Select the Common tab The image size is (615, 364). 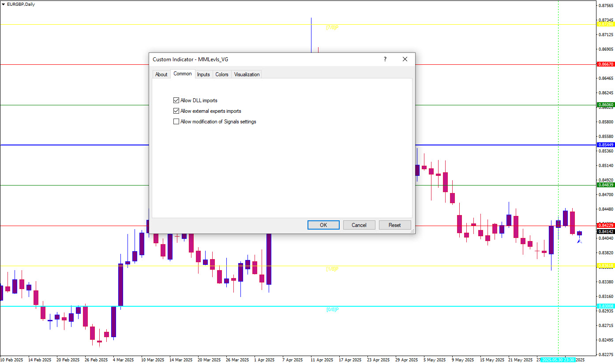[183, 74]
